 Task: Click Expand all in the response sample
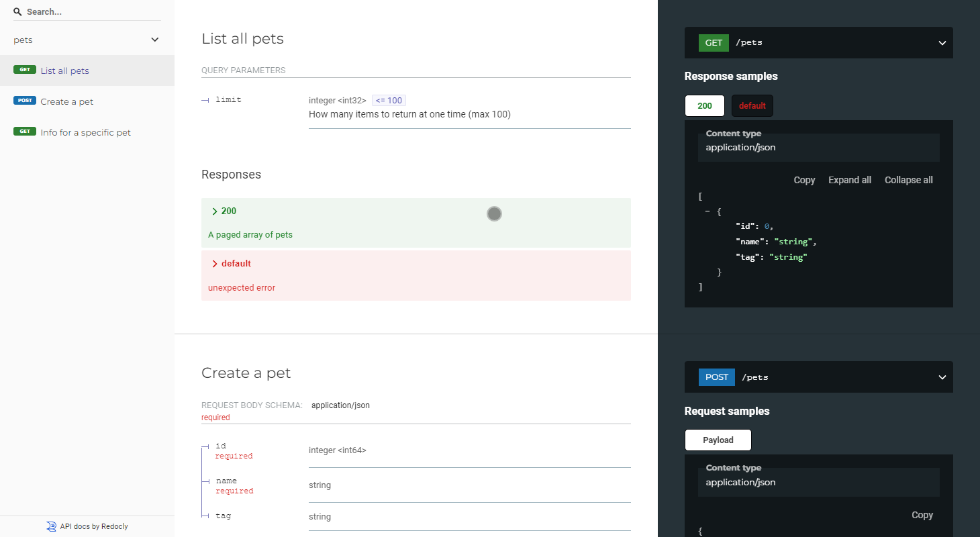point(849,180)
